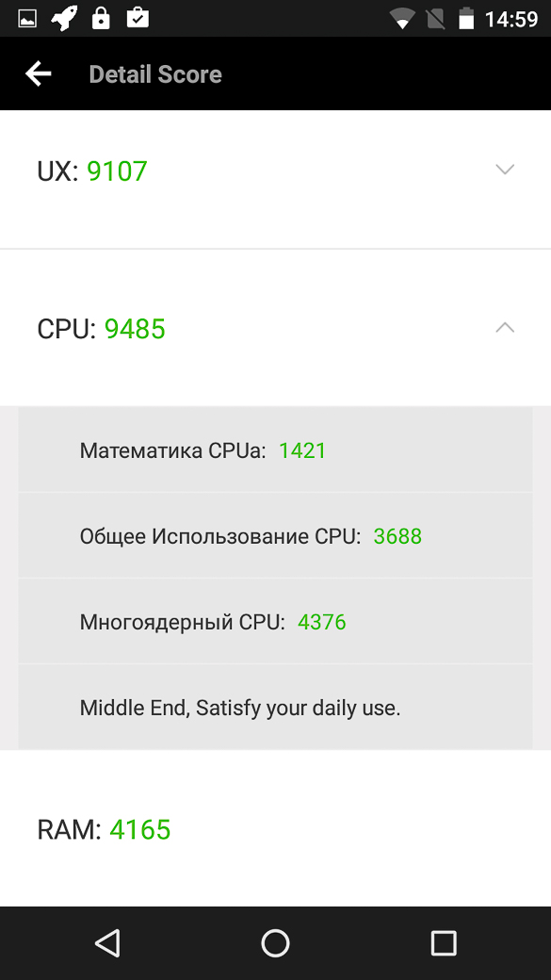Select the Общее Использование CPU row
The image size is (551, 980).
(x=275, y=535)
